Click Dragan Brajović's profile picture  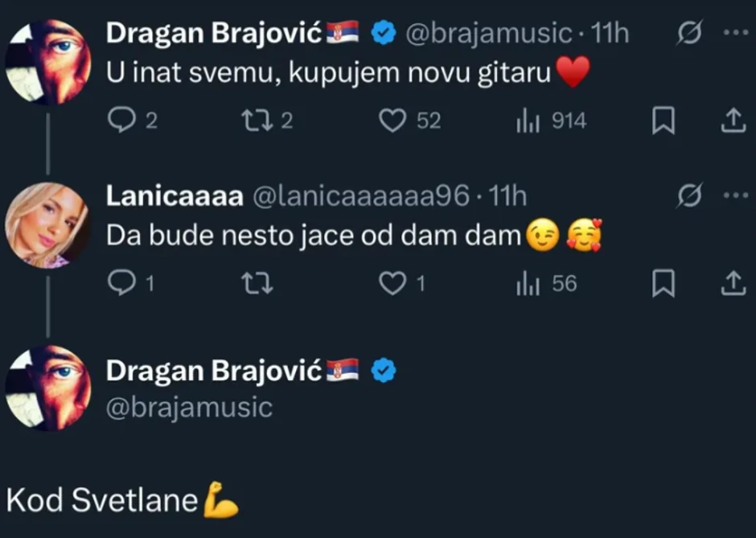point(48,56)
